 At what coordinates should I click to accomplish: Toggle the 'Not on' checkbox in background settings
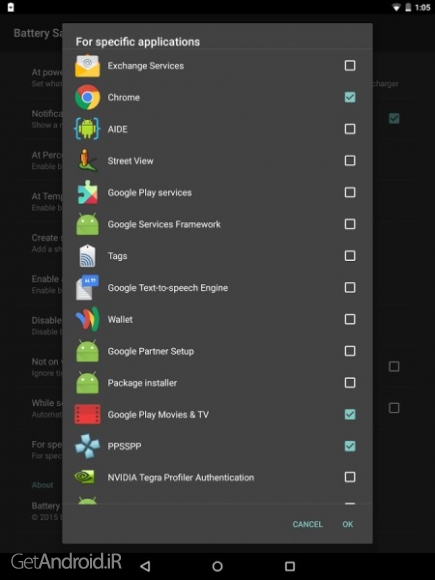[394, 367]
